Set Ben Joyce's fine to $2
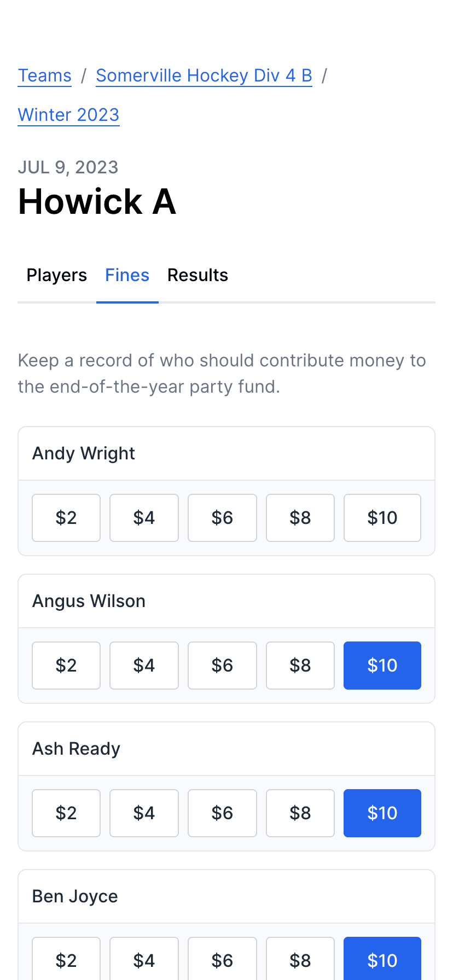The height and width of the screenshot is (980, 453). point(66,960)
